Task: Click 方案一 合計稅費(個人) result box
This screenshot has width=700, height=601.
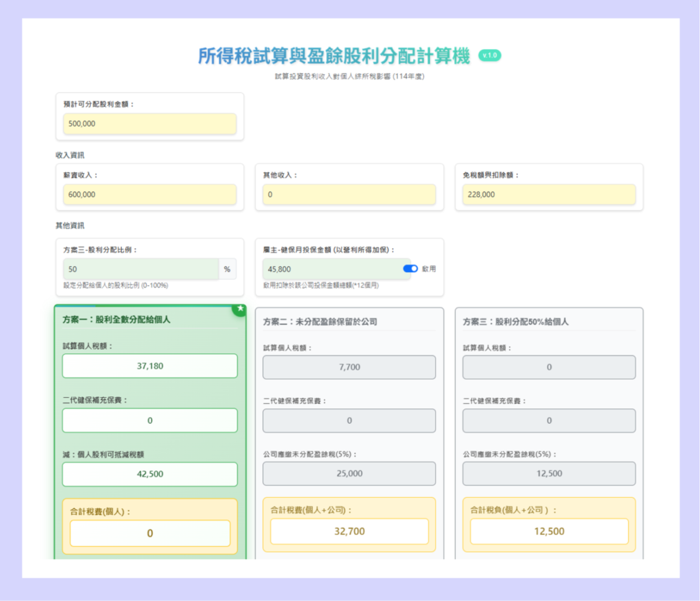Action: coord(150,533)
